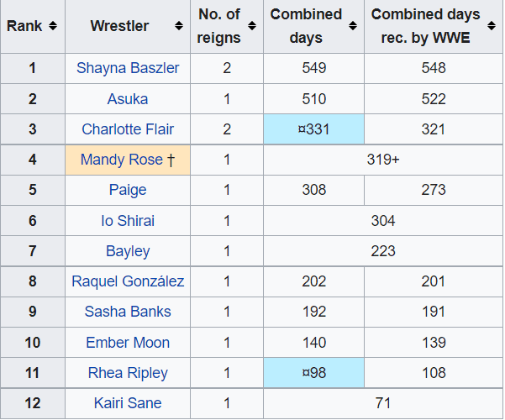Screen dimensions: 505x420
Task: Go to Bayley's page
Action: [128, 251]
